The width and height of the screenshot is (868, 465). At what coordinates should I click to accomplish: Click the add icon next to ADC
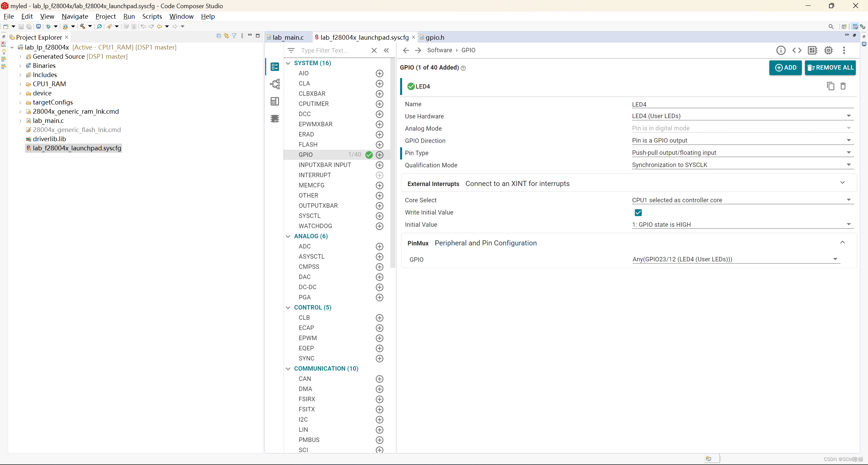coord(379,246)
